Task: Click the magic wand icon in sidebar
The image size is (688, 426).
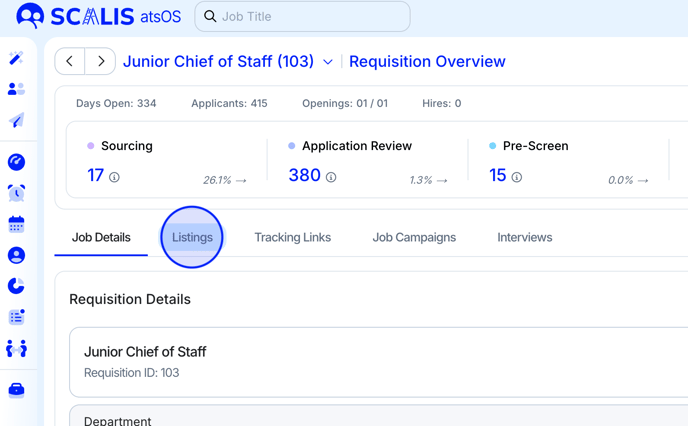Action: 16,59
